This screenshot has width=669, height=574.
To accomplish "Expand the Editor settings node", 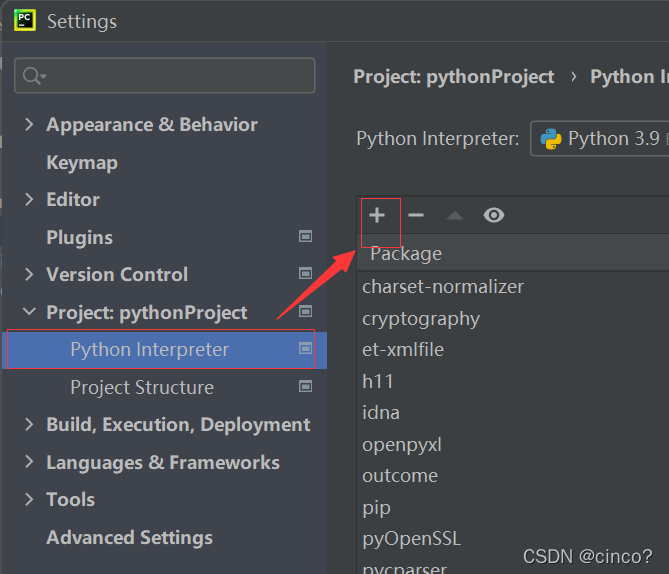I will coord(29,199).
